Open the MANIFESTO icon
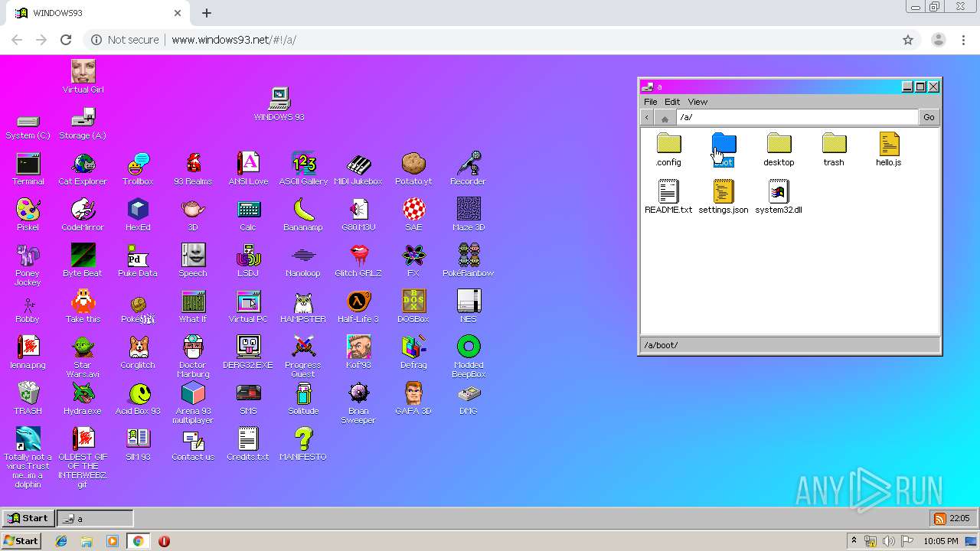The width and height of the screenshot is (980, 551). click(303, 445)
